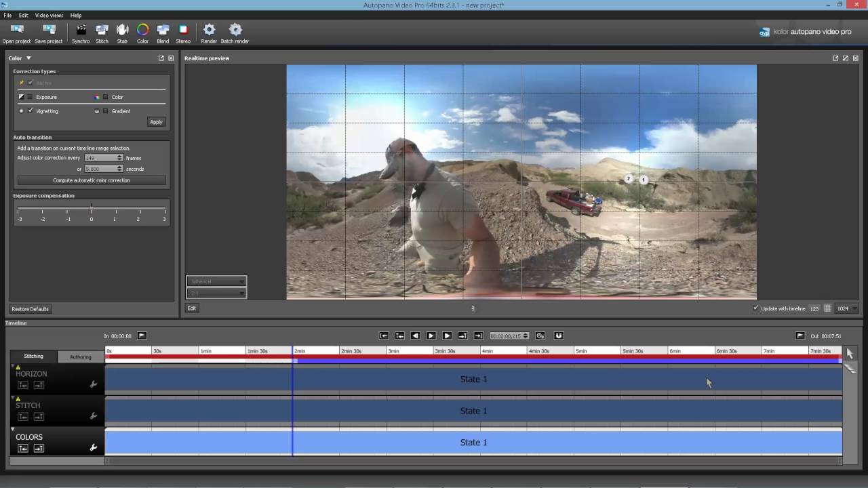Open the File menu
Viewport: 868px width, 488px height.
point(7,15)
